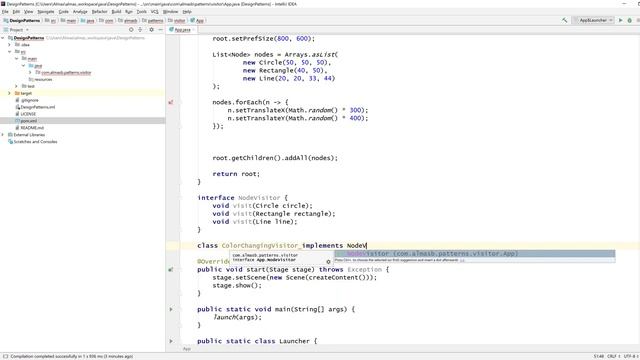
Task: Open the App.Launcher run configuration dropdown
Action: pyautogui.click(x=593, y=20)
